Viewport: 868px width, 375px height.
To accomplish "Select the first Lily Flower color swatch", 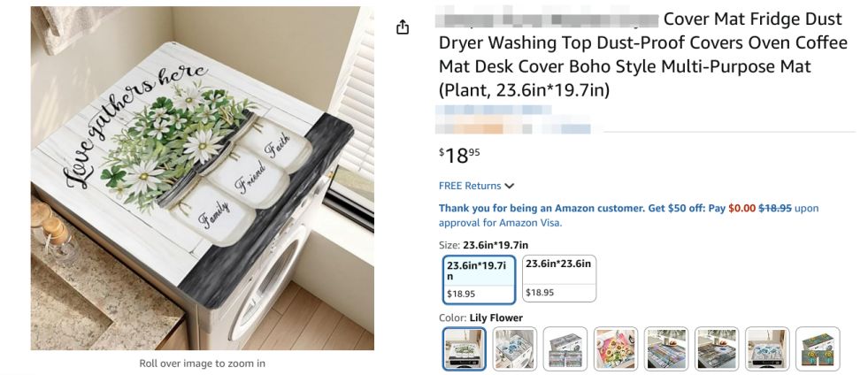I will [x=464, y=348].
